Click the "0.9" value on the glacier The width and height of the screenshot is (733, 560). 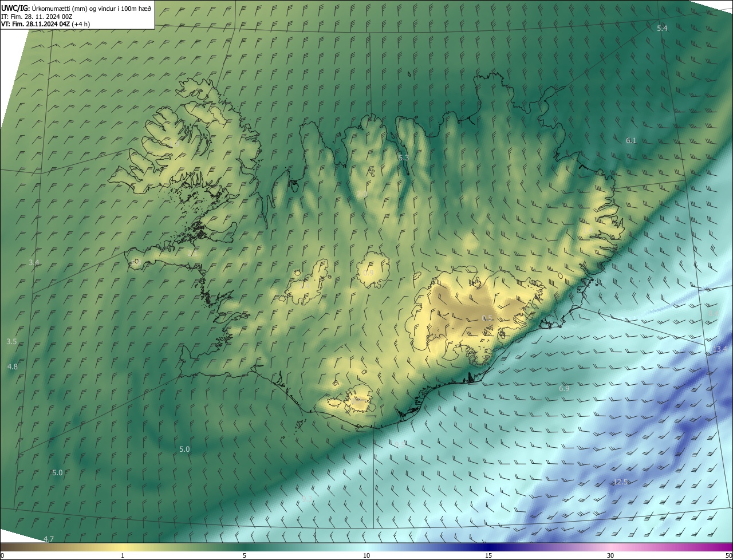[368, 273]
